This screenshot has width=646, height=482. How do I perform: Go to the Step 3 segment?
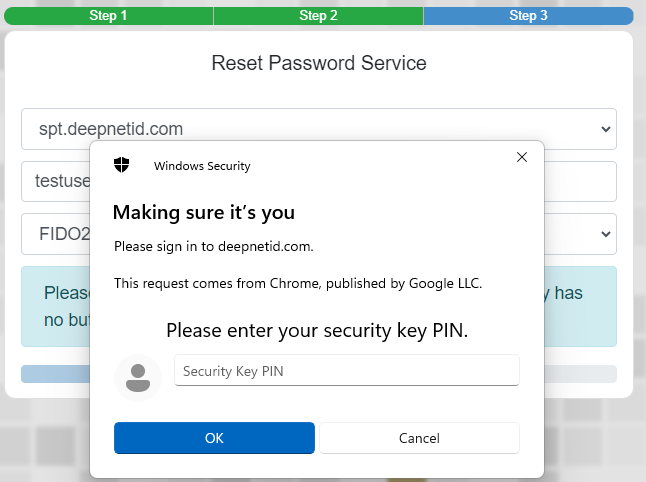528,16
